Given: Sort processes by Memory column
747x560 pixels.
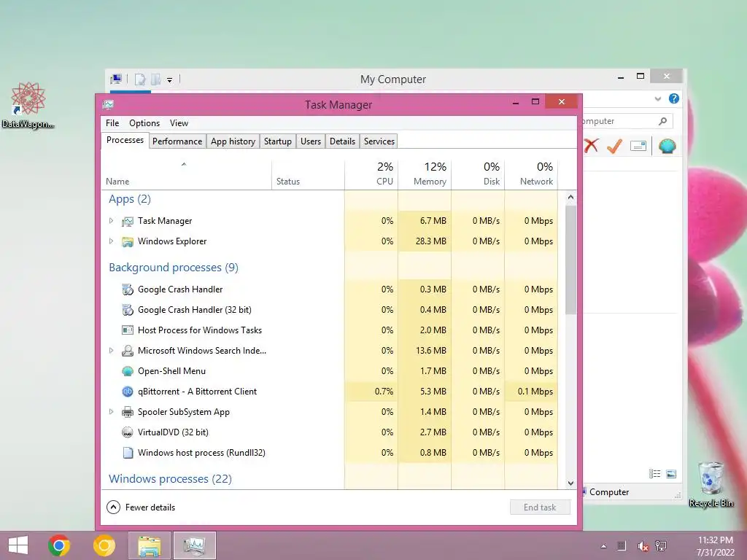Looking at the screenshot, I should pos(425,174).
